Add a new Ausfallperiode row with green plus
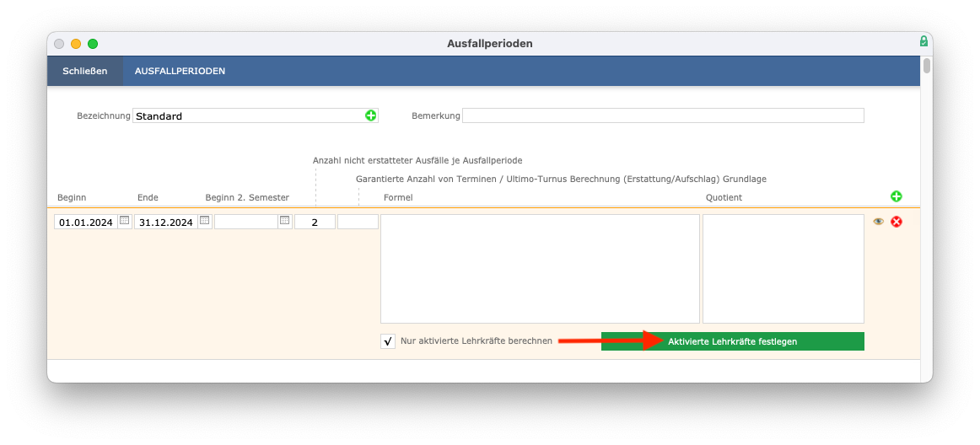 tap(897, 196)
